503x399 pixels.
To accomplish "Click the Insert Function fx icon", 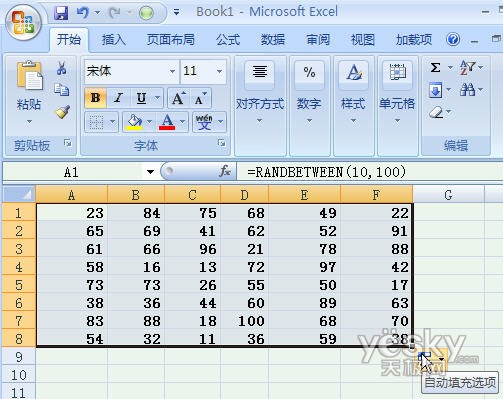I will click(x=225, y=172).
